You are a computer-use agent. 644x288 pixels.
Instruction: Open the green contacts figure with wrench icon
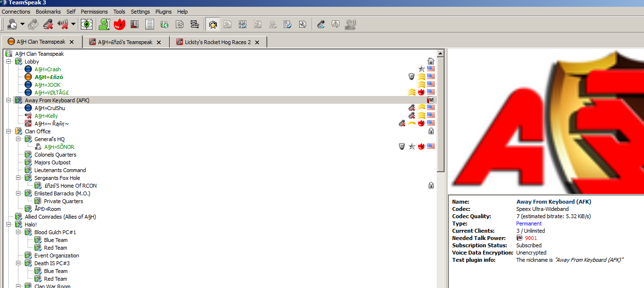coord(104,24)
